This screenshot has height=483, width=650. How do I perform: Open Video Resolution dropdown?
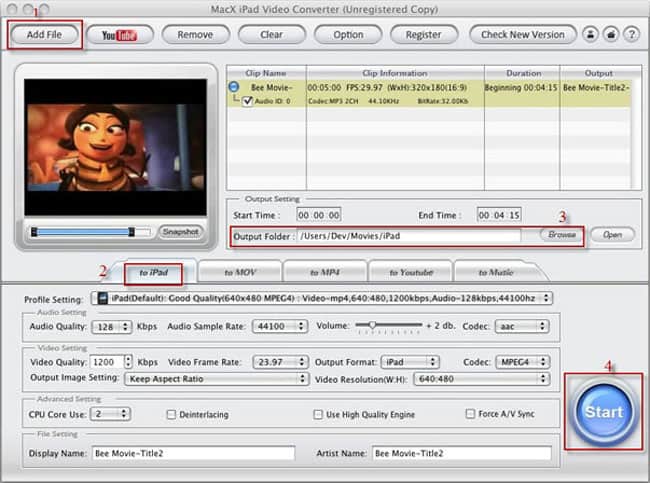click(x=481, y=379)
